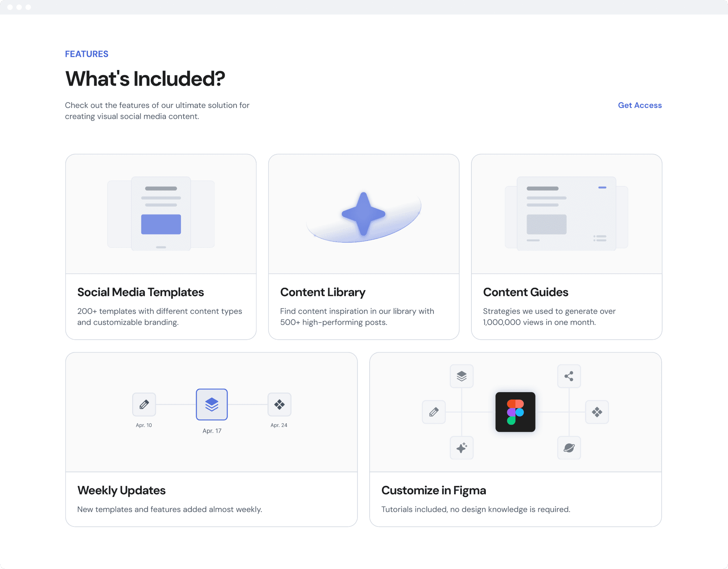Click the planet icon near the Figma logo
This screenshot has height=569, width=728.
[569, 448]
